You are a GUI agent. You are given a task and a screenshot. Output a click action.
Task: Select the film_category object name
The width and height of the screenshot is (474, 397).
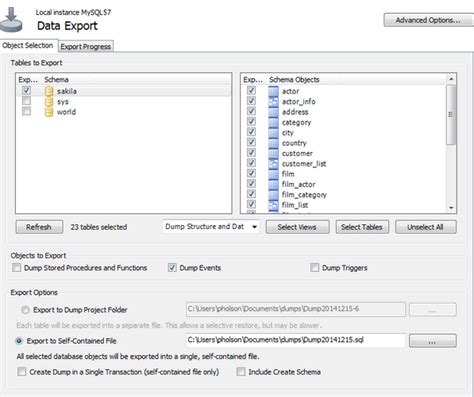pos(304,195)
